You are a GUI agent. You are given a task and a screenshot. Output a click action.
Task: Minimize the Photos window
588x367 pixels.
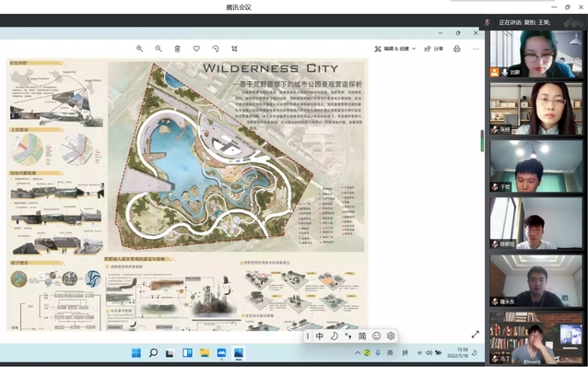441,33
